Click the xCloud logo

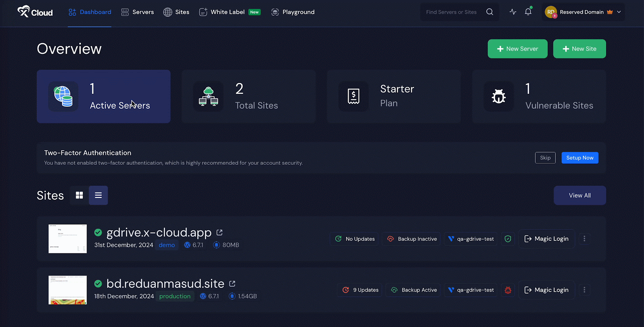[35, 12]
